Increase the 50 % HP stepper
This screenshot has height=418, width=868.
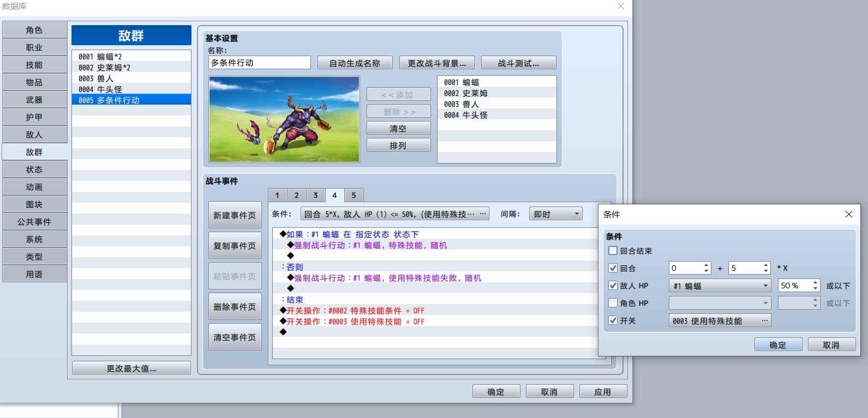click(x=815, y=283)
